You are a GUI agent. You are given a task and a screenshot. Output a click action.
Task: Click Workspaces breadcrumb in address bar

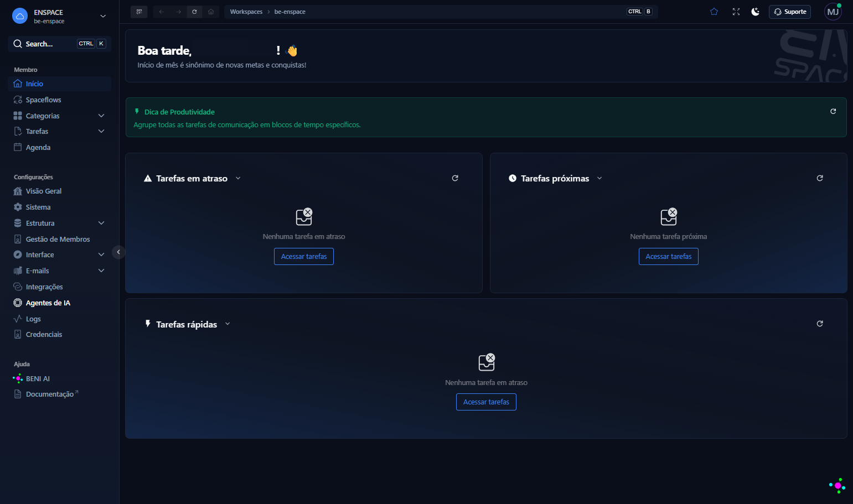tap(246, 12)
